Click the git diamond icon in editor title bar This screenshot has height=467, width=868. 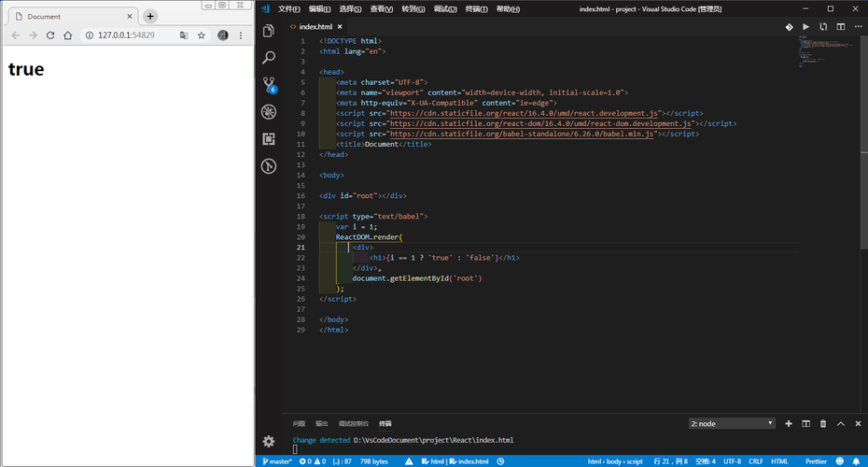tap(789, 26)
